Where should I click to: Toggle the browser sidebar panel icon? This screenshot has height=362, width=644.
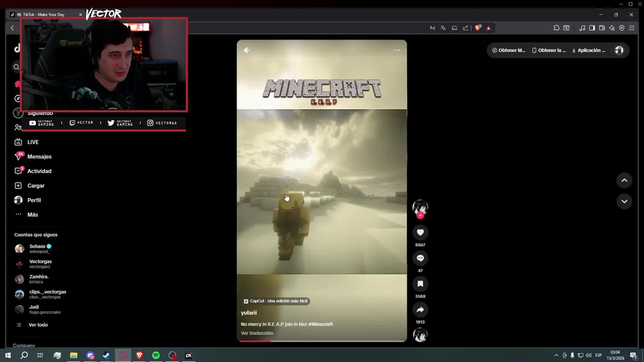(592, 28)
